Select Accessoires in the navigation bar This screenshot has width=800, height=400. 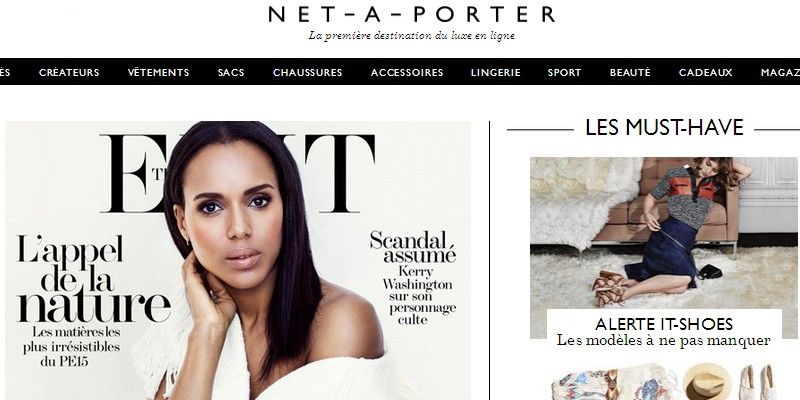407,72
